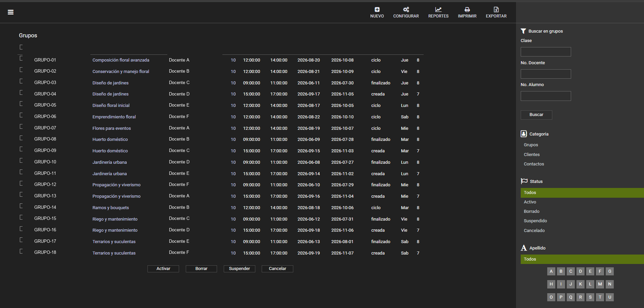Open the hamburger menu
This screenshot has height=308, width=644.
point(11,12)
